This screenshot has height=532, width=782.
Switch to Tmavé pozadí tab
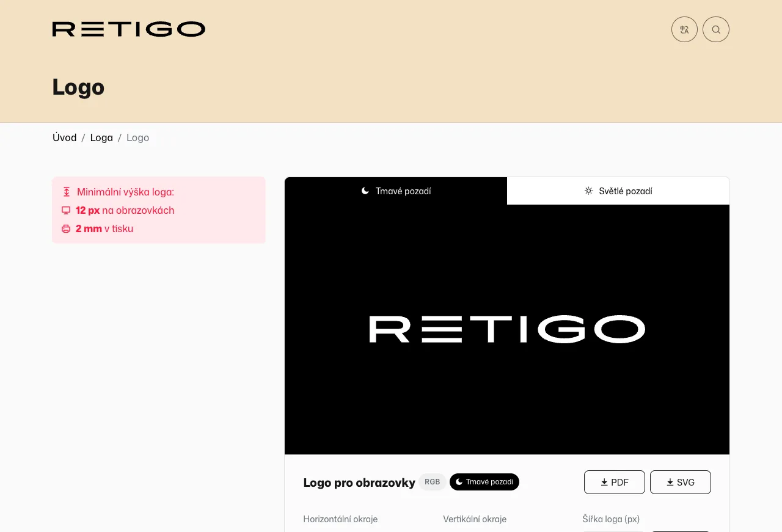[x=396, y=191]
